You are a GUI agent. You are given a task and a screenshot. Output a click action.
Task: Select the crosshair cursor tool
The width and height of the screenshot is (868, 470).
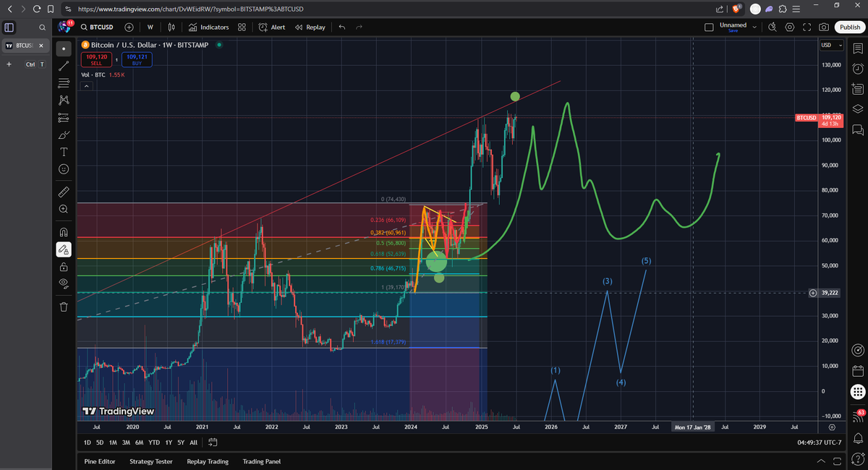pyautogui.click(x=64, y=48)
